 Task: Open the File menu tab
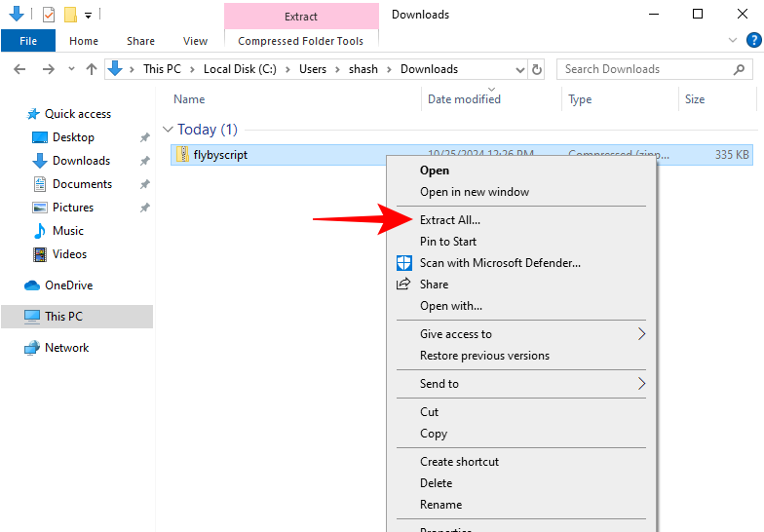(x=27, y=41)
